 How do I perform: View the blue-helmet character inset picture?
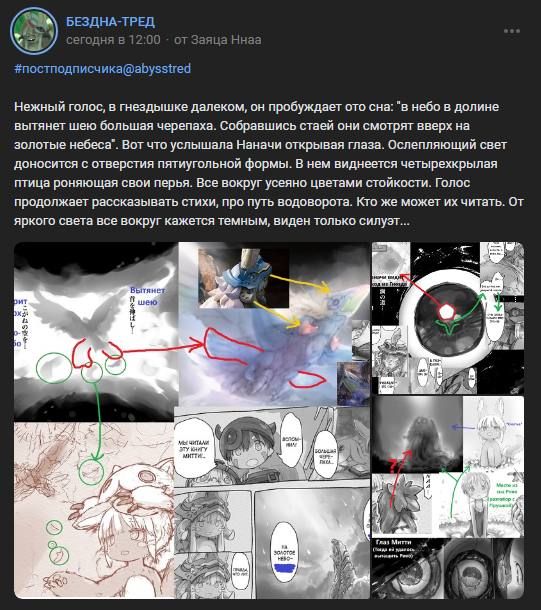pyautogui.click(x=243, y=279)
